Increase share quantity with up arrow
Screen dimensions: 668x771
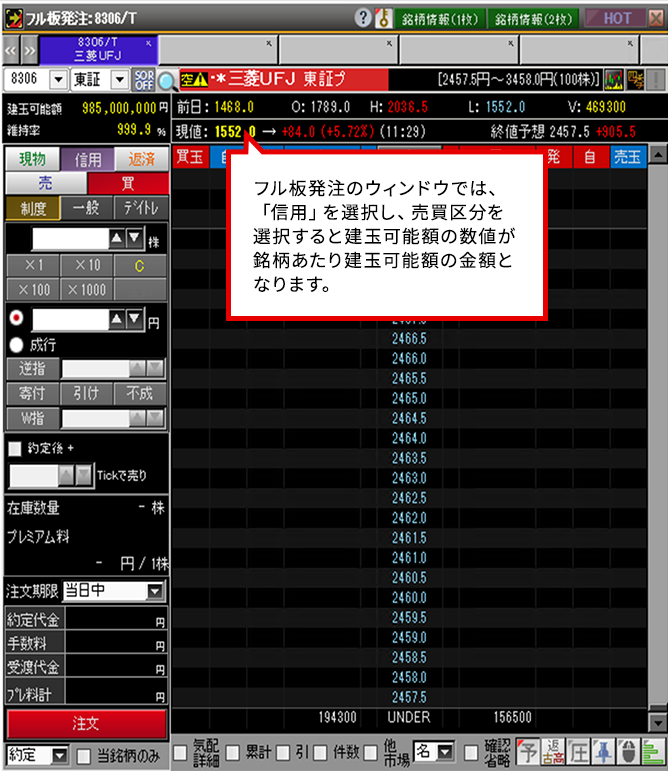point(116,238)
